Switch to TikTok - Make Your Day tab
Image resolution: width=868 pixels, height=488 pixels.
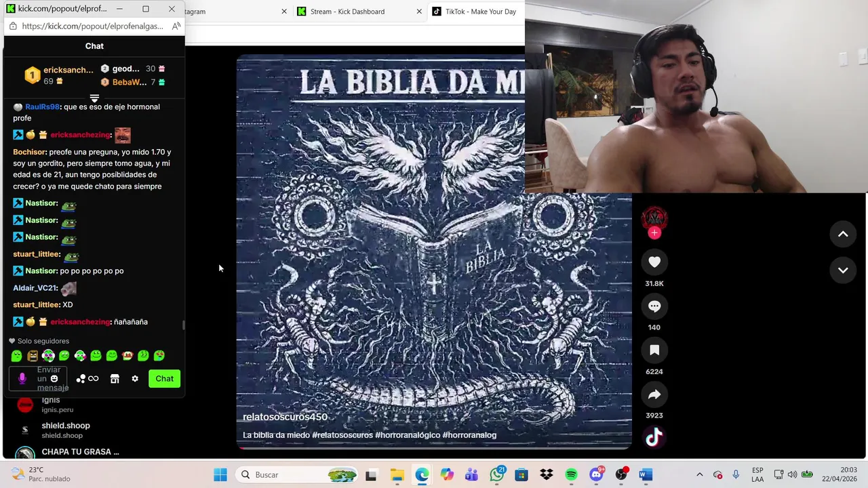476,12
